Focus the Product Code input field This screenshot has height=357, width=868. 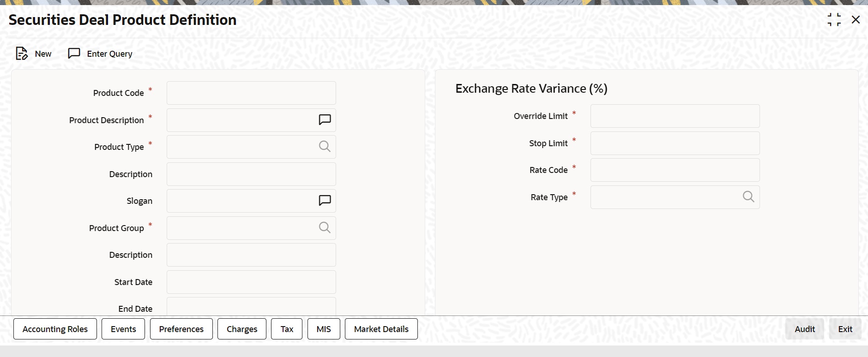click(x=251, y=93)
